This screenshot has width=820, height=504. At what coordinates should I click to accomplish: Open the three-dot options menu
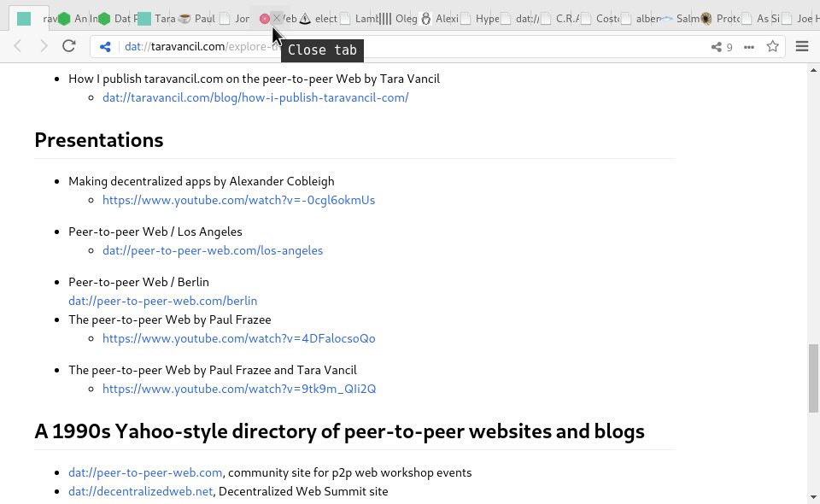coord(747,47)
